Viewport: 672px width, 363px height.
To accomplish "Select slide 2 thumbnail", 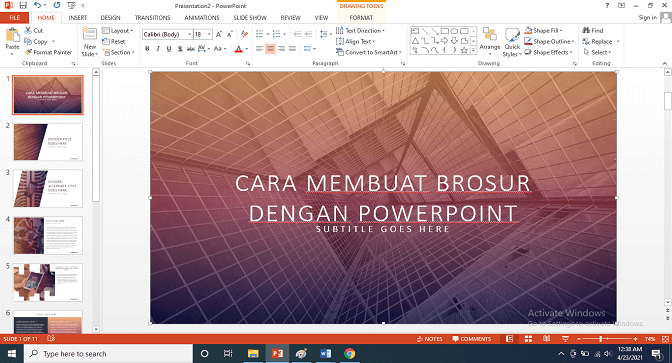I will (x=48, y=142).
